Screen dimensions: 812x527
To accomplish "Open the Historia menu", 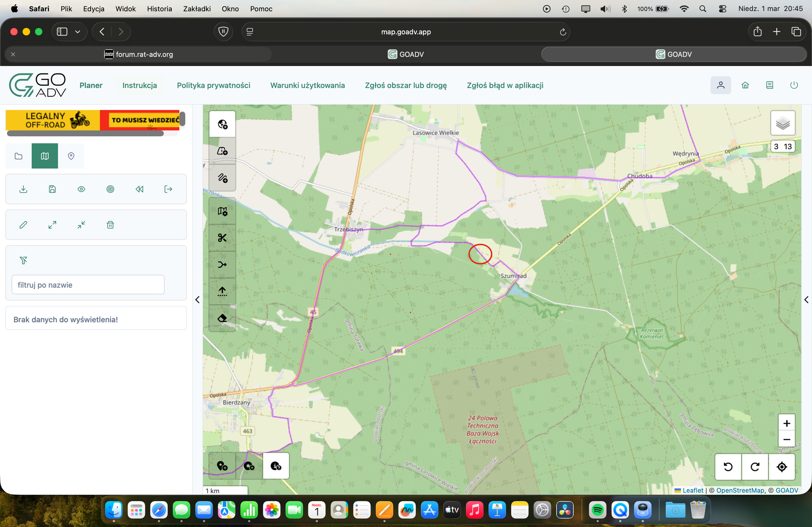I will pyautogui.click(x=159, y=8).
